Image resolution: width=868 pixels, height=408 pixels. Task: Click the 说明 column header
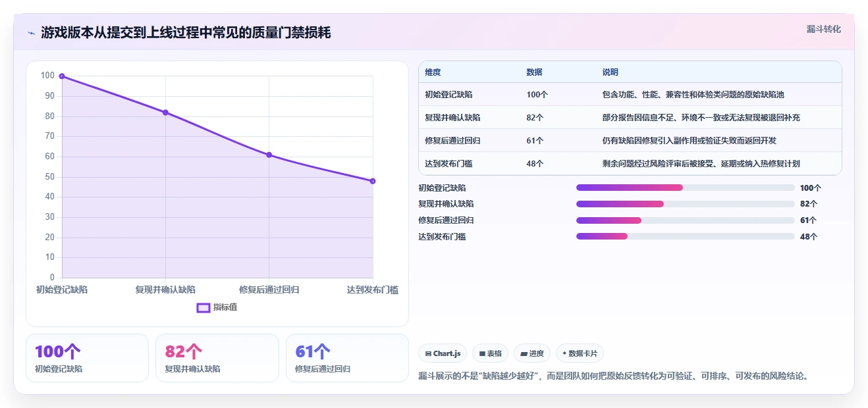click(610, 72)
